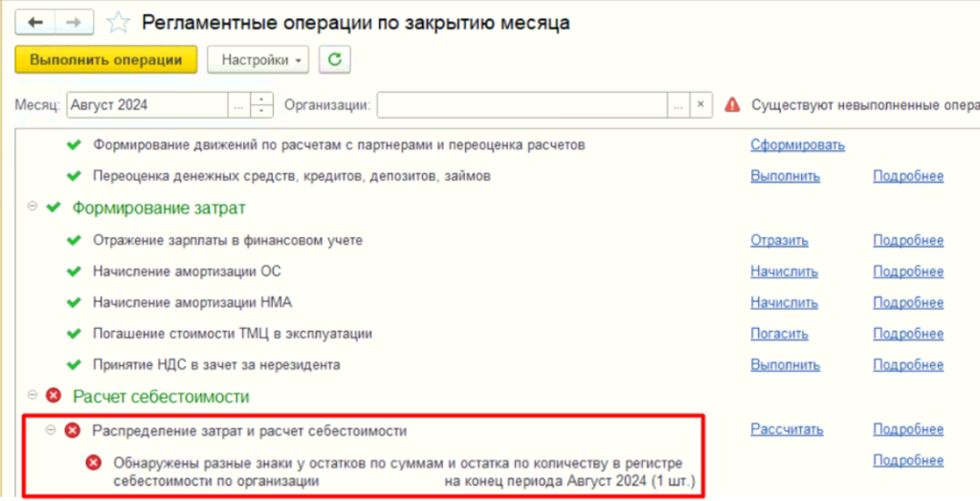Collapse the Расчет себестоимости section
The image size is (980, 501).
[x=33, y=396]
